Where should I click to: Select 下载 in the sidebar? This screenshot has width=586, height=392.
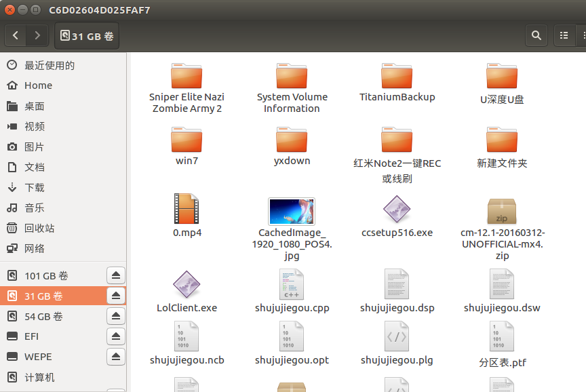(63, 187)
